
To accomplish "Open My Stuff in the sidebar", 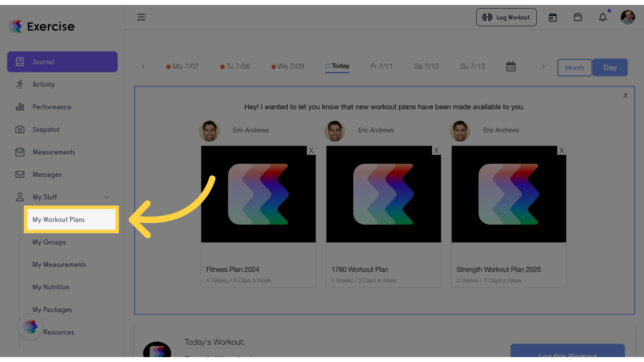I will [x=62, y=197].
